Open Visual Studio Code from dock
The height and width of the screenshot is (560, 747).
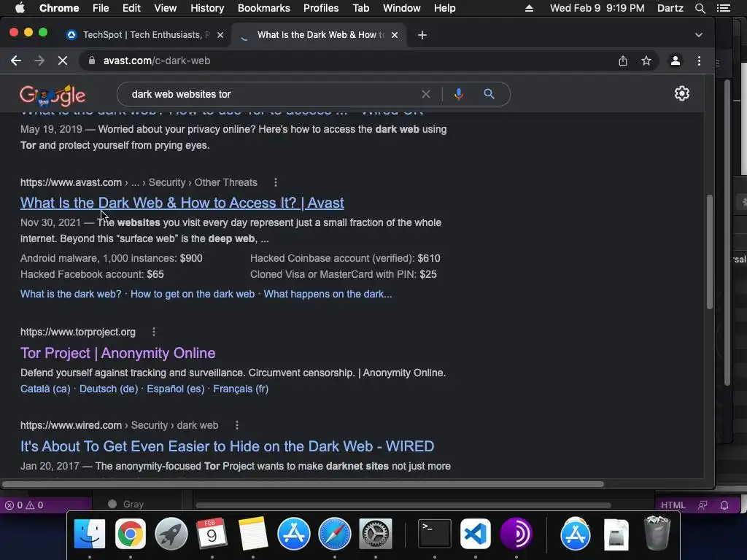(476, 533)
